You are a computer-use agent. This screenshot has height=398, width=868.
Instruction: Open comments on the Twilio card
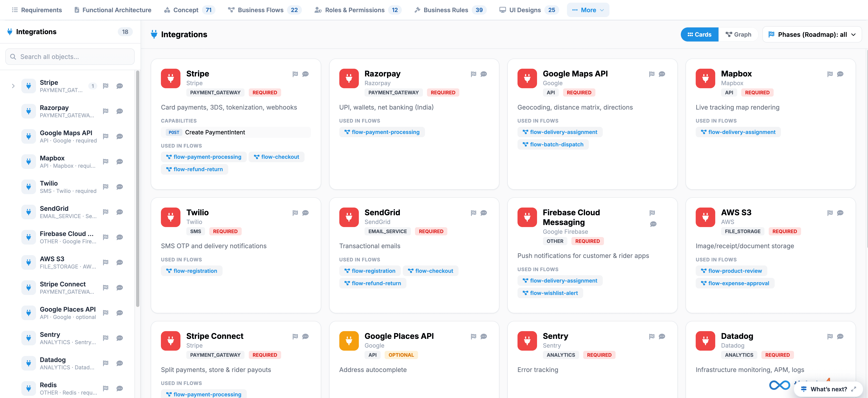coord(305,213)
